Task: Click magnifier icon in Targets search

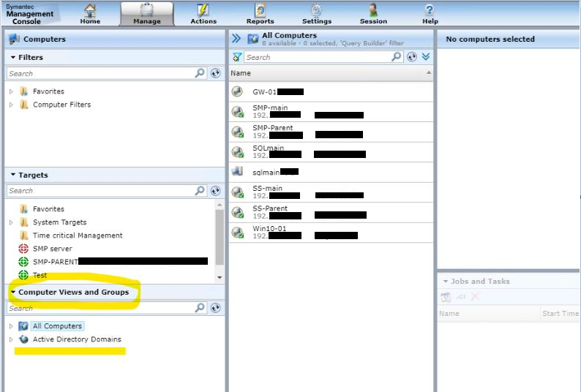Action: point(200,190)
